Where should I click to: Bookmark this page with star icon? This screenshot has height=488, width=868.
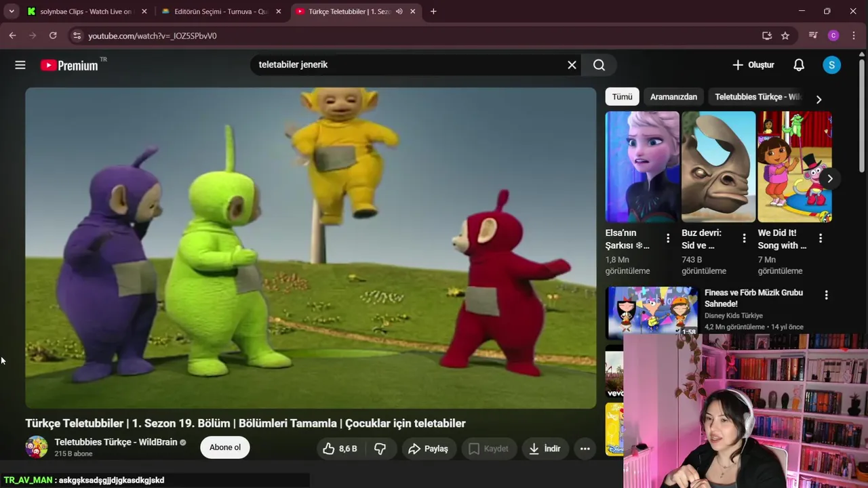click(785, 36)
